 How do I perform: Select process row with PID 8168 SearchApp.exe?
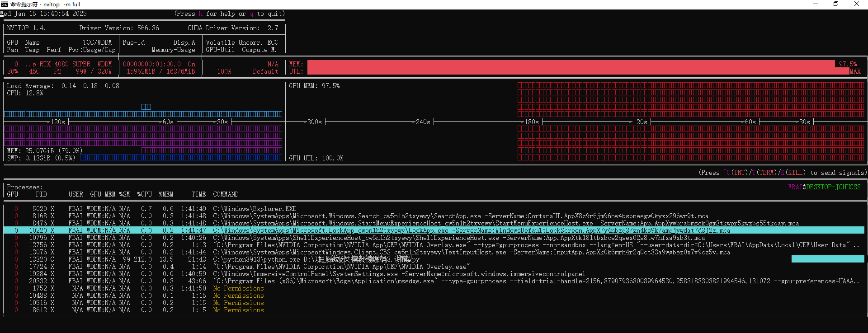[x=434, y=216]
